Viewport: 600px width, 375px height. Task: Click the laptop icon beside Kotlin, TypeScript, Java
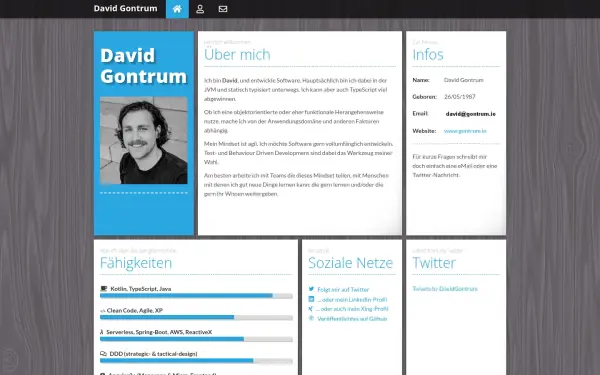(x=103, y=289)
